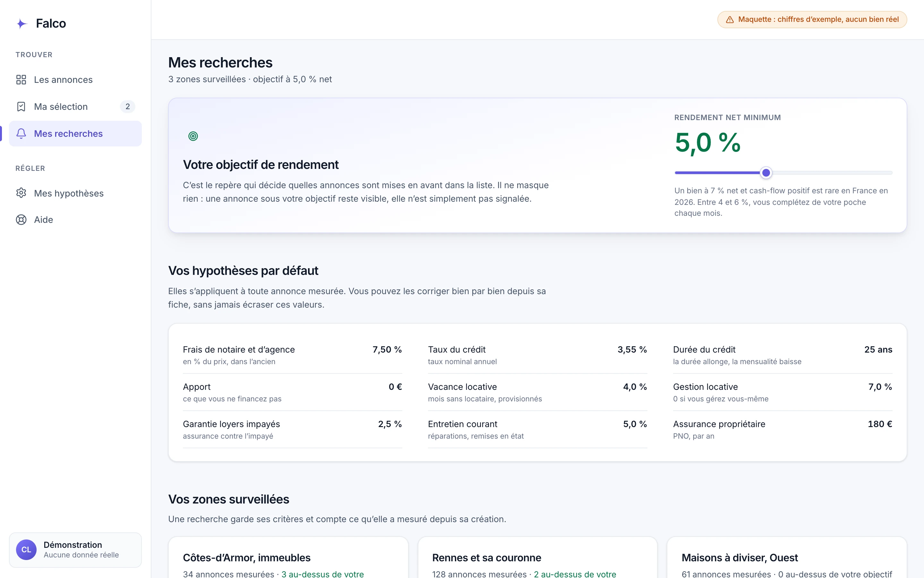Click the Falco star logo icon

(22, 24)
